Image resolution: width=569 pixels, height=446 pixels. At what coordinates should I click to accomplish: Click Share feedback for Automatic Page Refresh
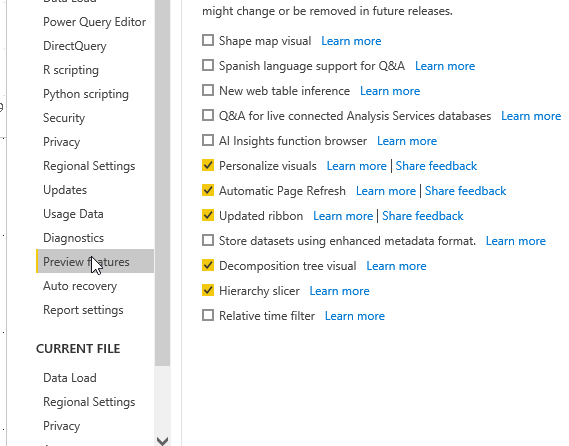click(x=465, y=191)
